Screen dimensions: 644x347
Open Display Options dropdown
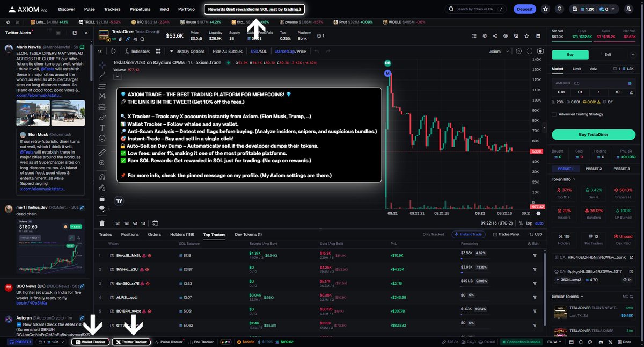point(187,51)
